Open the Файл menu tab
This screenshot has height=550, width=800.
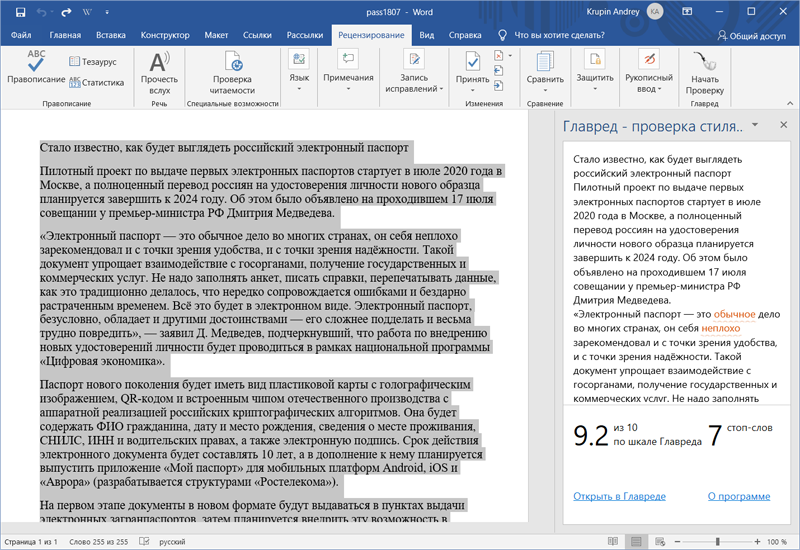(21, 35)
